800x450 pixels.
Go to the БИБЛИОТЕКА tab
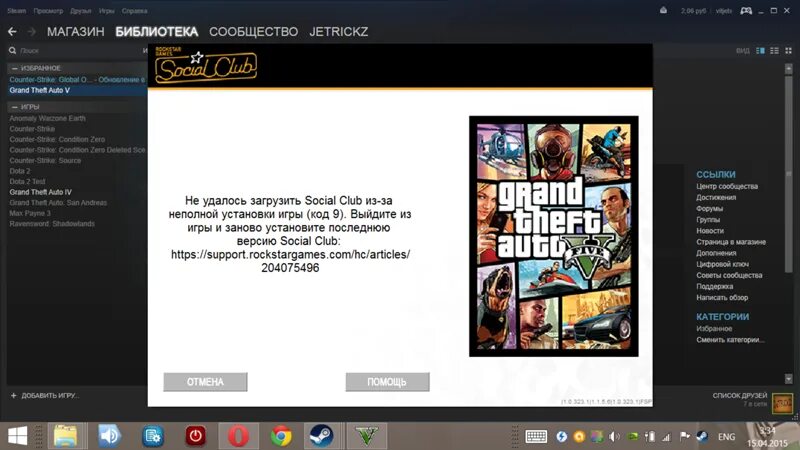157,32
